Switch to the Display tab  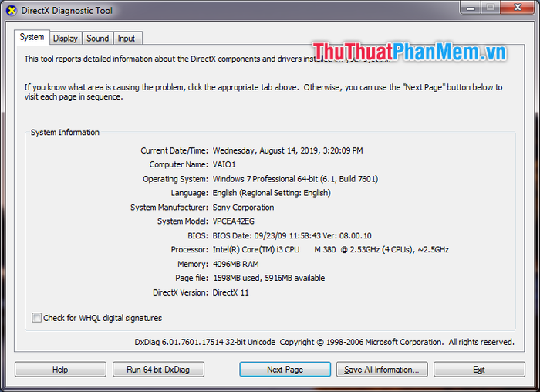coord(66,39)
